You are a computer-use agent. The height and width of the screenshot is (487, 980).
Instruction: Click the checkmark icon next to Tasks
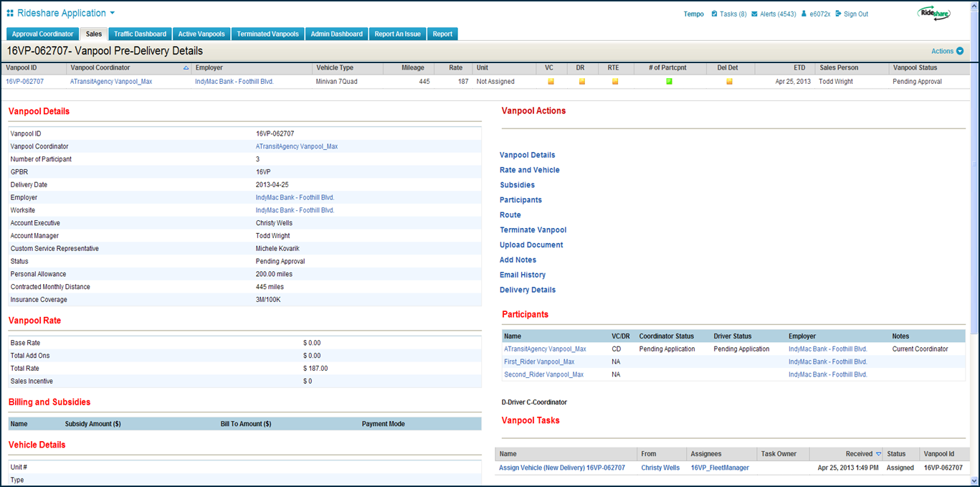pos(713,13)
